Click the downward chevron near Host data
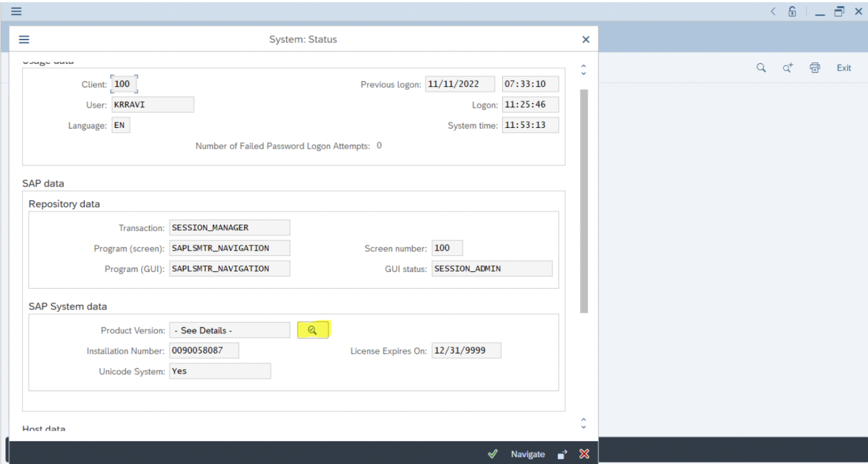The image size is (868, 464). tap(583, 426)
